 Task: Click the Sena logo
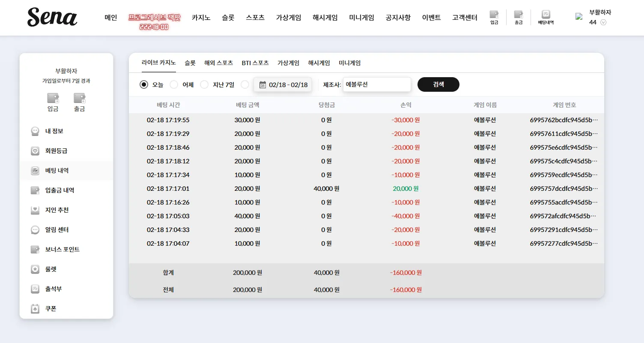click(x=52, y=17)
